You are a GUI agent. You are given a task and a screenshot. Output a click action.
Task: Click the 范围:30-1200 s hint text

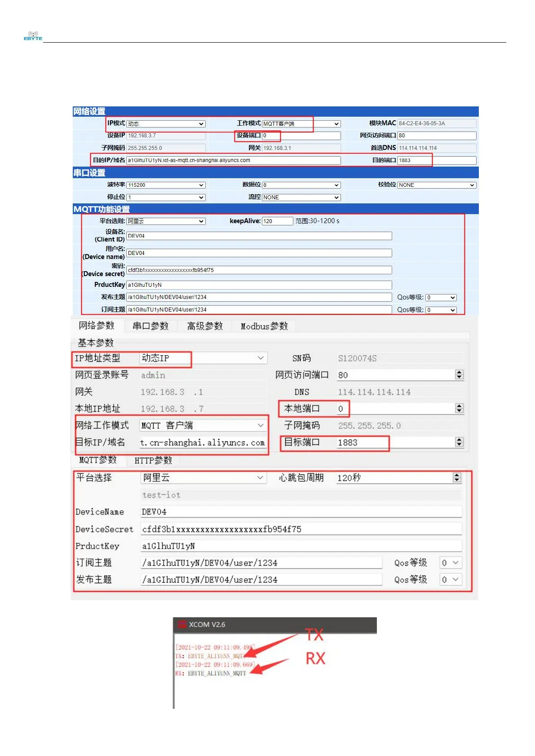[x=317, y=221]
